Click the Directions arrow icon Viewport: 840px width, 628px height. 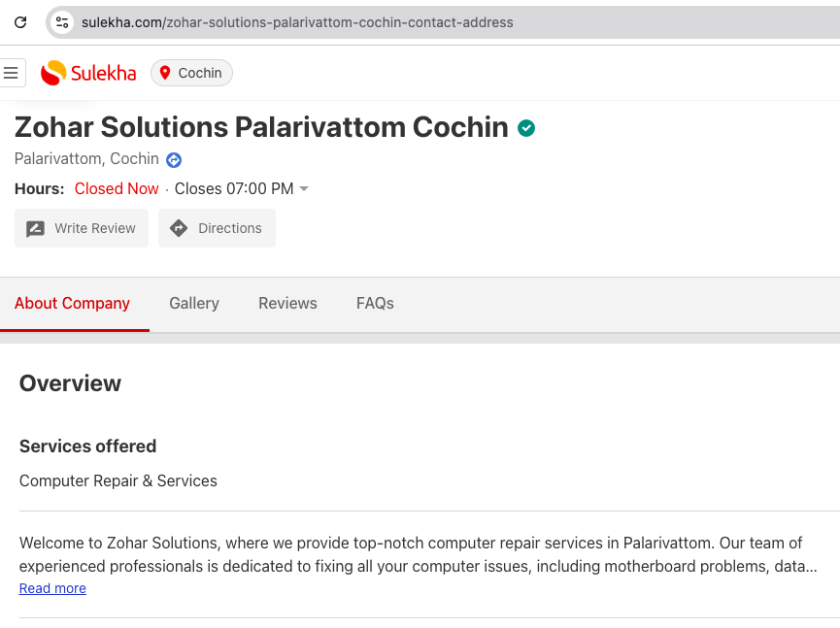click(179, 228)
